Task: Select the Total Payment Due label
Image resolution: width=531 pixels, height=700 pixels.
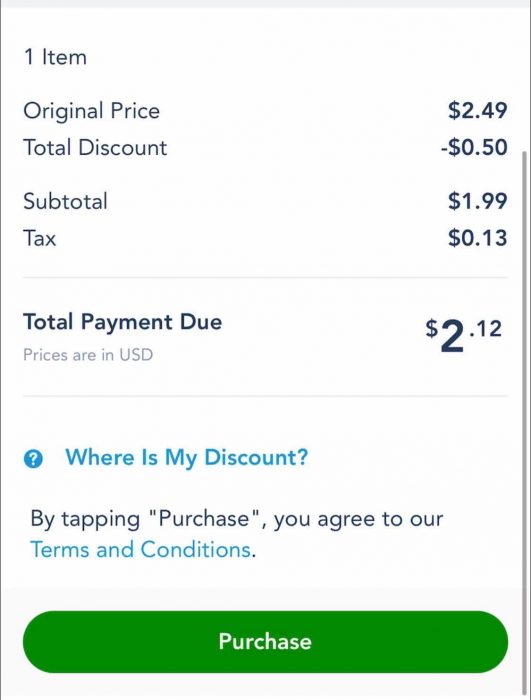Action: click(122, 322)
